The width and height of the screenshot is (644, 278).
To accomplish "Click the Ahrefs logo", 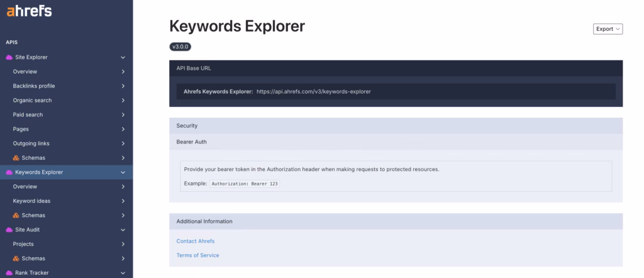I will pos(29,11).
